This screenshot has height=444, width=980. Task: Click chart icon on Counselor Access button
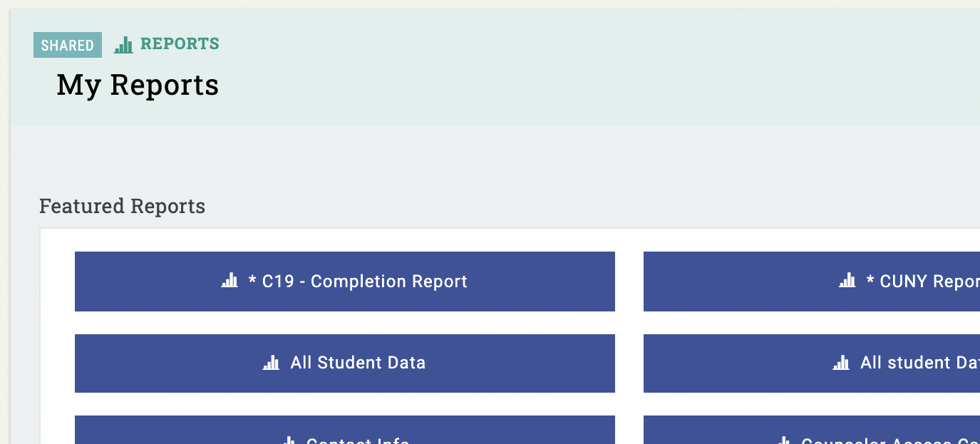click(783, 440)
